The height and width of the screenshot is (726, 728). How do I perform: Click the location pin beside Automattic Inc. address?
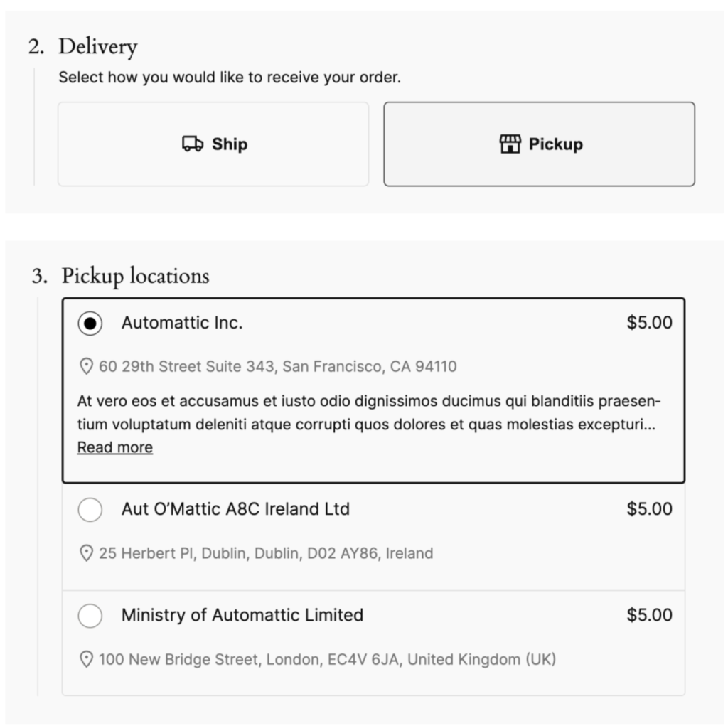pyautogui.click(x=86, y=366)
